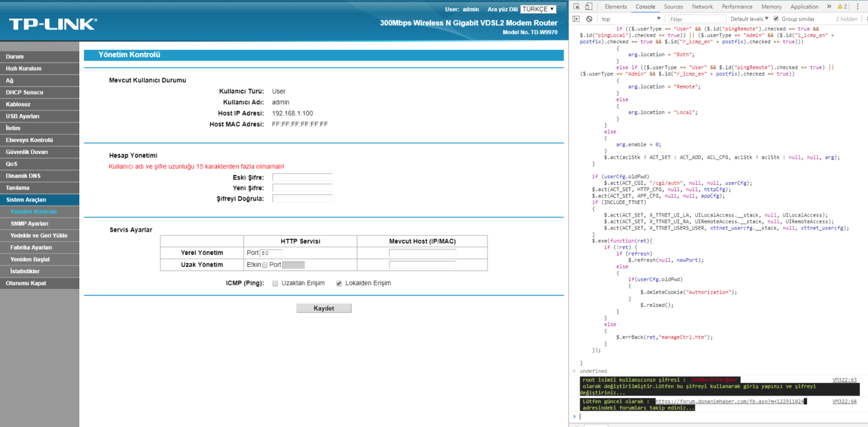This screenshot has width=868, height=427.
Task: Open Fabrika Ayarları submenu item
Action: (x=39, y=247)
